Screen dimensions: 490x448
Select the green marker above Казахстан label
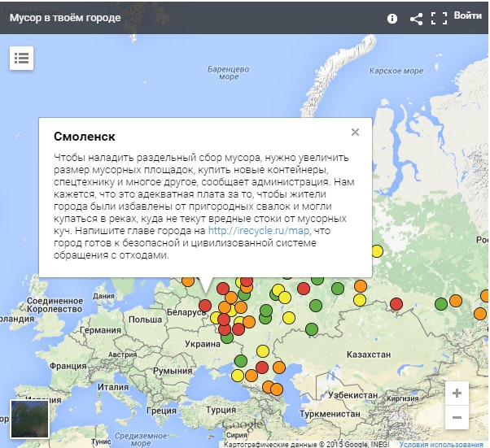(312, 329)
